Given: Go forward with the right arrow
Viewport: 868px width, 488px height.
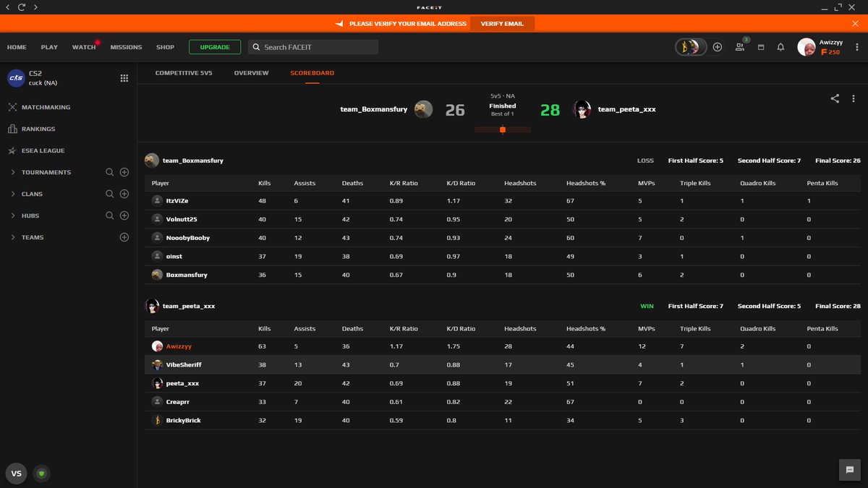Looking at the screenshot, I should click(36, 7).
